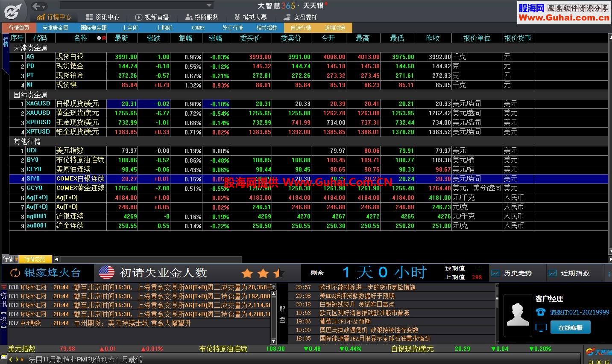Sort by the 涨跌 column header
The width and height of the screenshot is (612, 364).
(154, 38)
